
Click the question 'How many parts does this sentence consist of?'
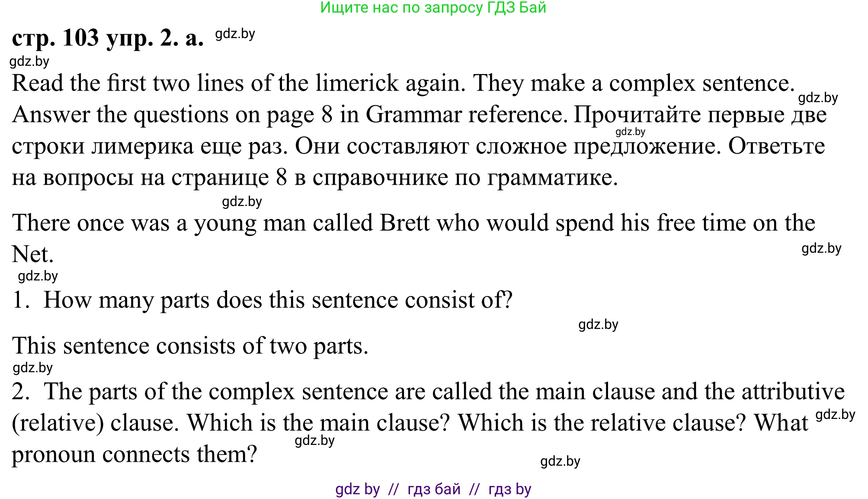point(278,299)
